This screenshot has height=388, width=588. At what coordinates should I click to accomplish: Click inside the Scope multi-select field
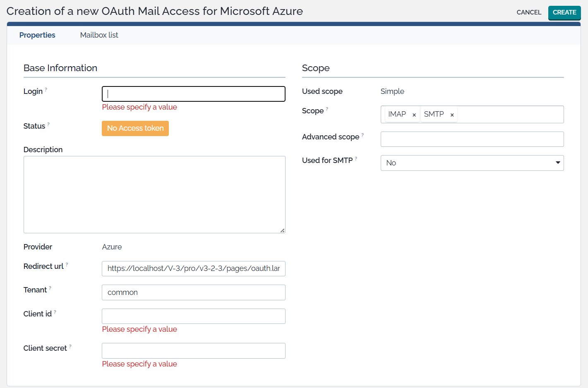[x=509, y=115]
